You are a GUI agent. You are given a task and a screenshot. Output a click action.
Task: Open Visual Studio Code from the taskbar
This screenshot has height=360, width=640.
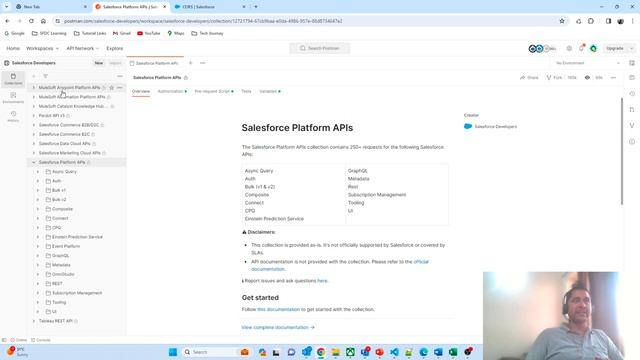394,352
